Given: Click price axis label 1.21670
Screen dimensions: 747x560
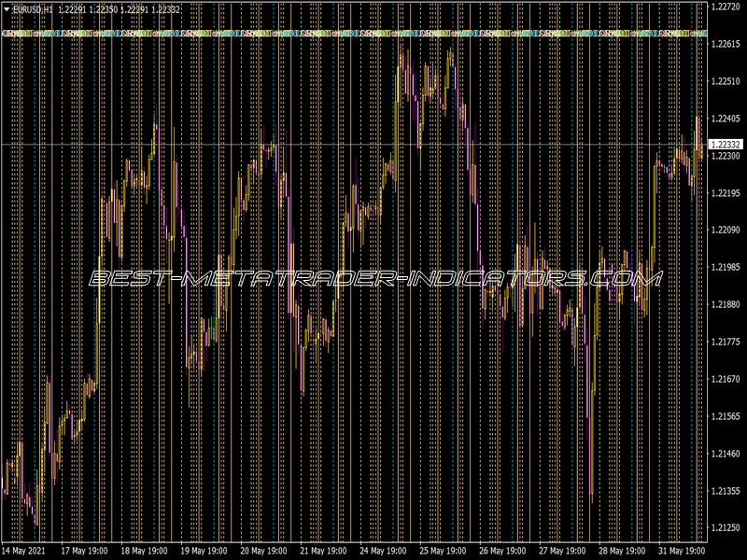Looking at the screenshot, I should pyautogui.click(x=726, y=379).
